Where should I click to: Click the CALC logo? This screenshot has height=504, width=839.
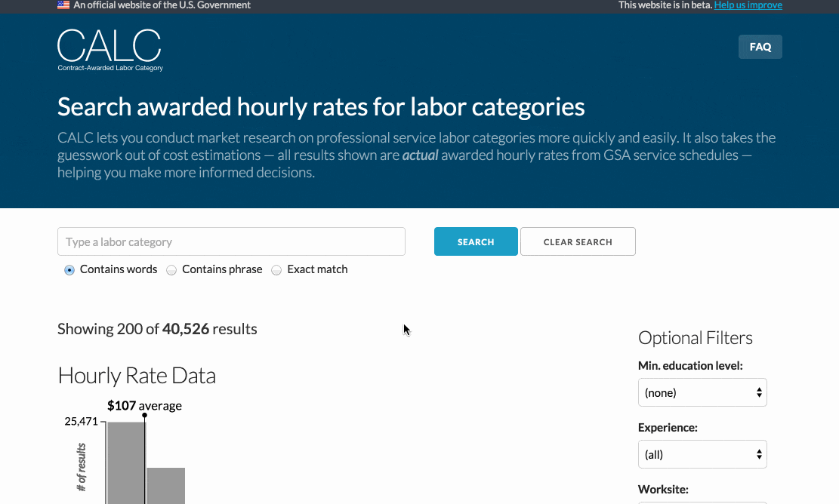pos(110,50)
